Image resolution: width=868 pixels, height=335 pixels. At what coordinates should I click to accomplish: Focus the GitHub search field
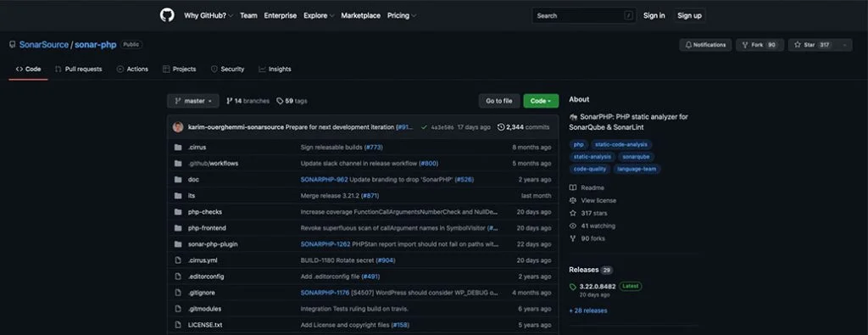(584, 15)
